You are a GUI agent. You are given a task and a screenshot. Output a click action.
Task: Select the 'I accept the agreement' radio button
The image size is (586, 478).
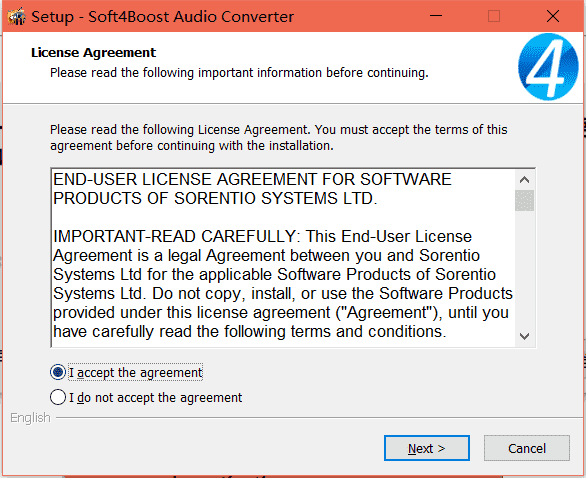click(58, 372)
